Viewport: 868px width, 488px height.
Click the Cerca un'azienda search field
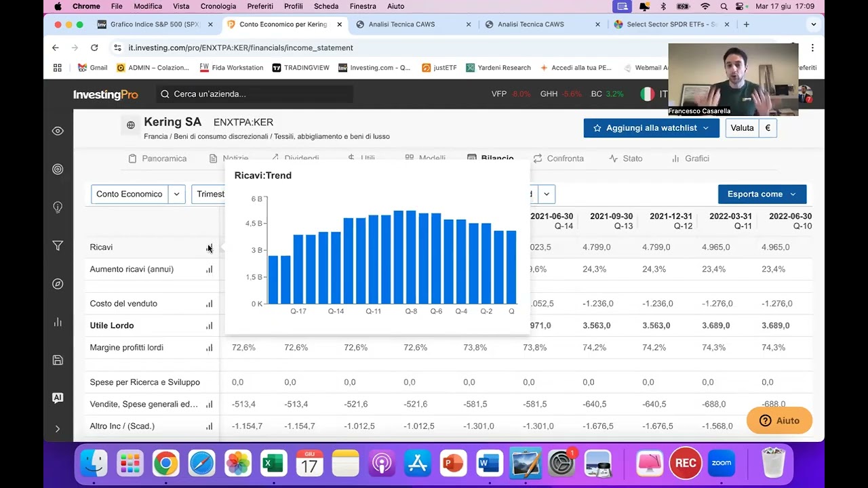click(x=254, y=94)
